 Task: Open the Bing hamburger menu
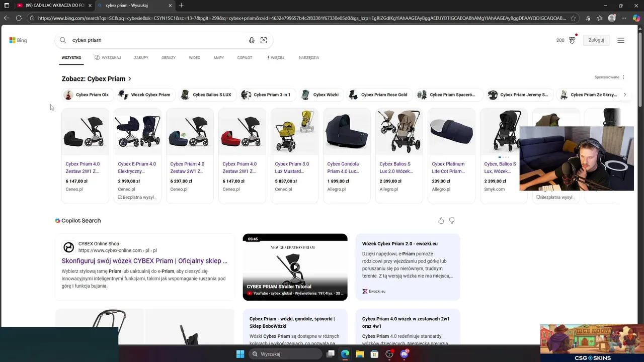pyautogui.click(x=621, y=40)
